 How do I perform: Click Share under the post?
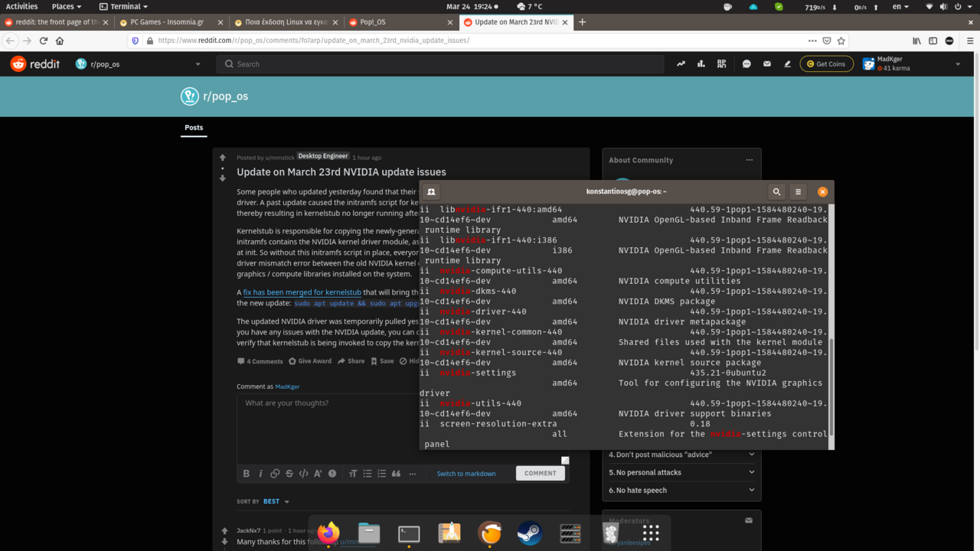pos(351,361)
